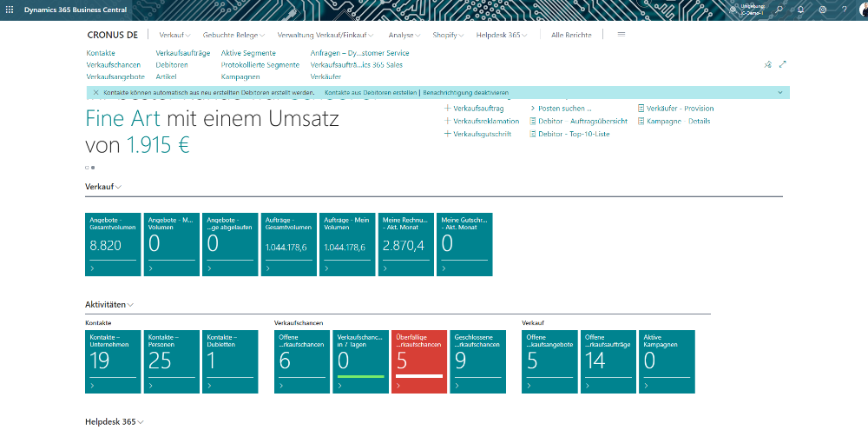
Task: Click report icon of Debitor - Auftragsübersicht
Action: pyautogui.click(x=533, y=121)
